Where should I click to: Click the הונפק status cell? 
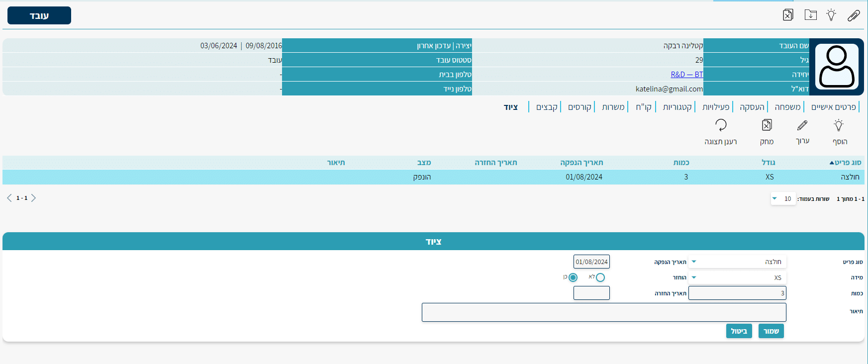click(422, 177)
